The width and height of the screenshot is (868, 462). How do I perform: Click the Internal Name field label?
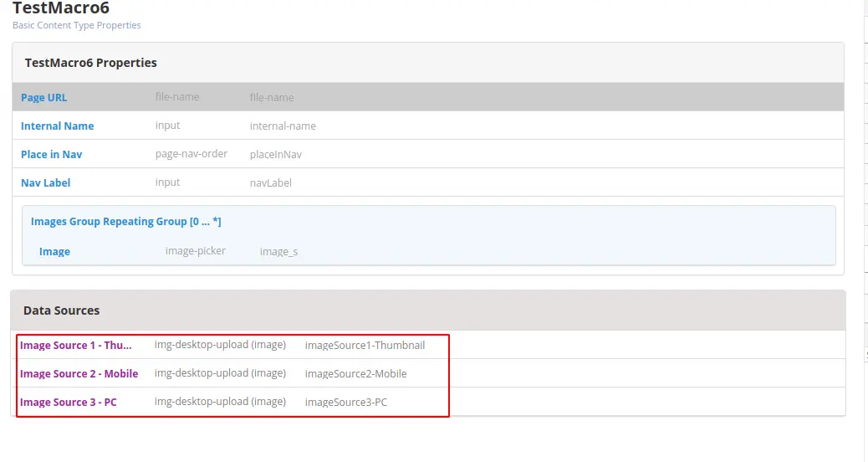point(58,126)
